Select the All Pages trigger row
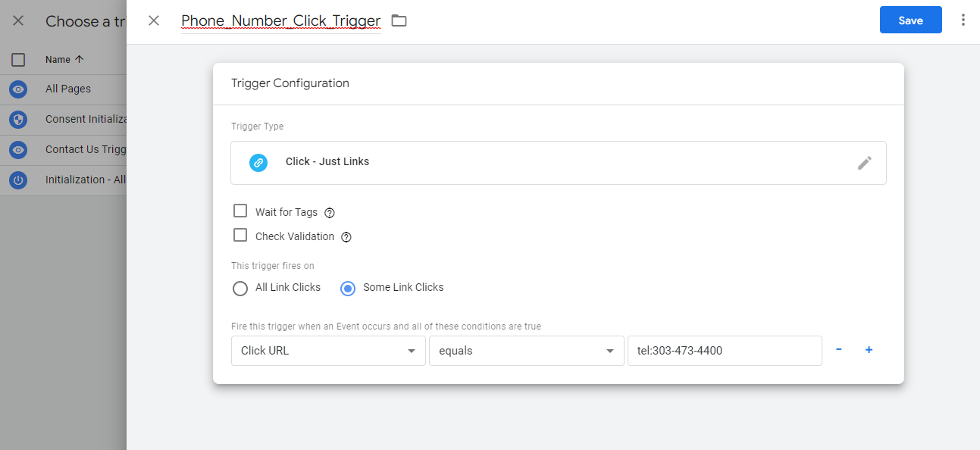This screenshot has height=450, width=980. point(68,89)
